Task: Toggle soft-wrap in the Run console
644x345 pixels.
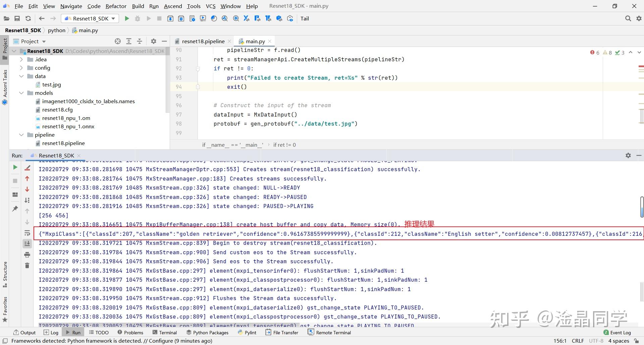Action: [28, 233]
